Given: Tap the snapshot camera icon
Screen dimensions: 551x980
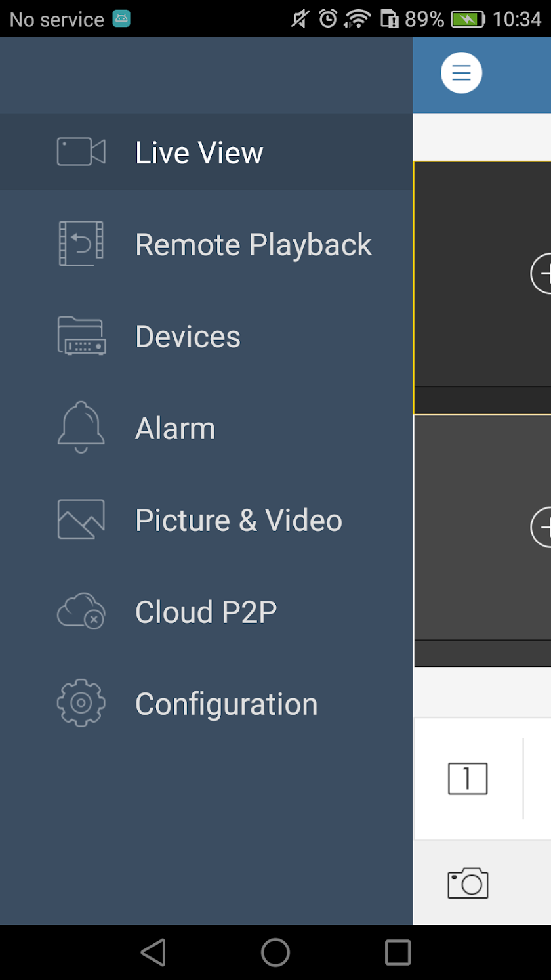Looking at the screenshot, I should pyautogui.click(x=468, y=883).
